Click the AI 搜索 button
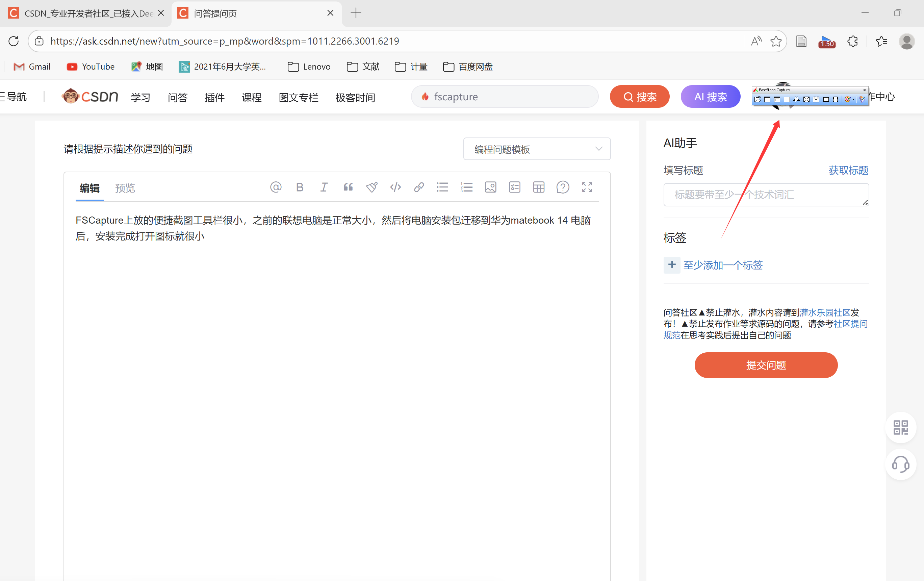Viewport: 924px width, 581px height. pyautogui.click(x=710, y=97)
